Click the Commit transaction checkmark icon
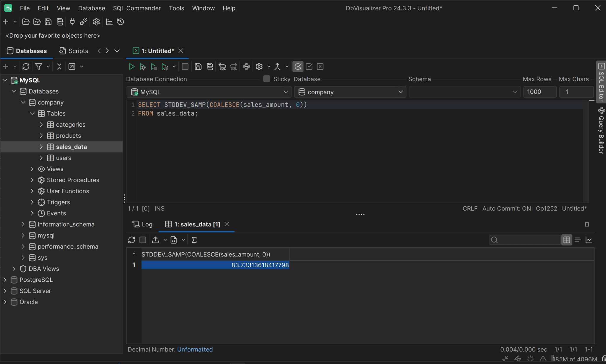The width and height of the screenshot is (606, 364). (309, 67)
